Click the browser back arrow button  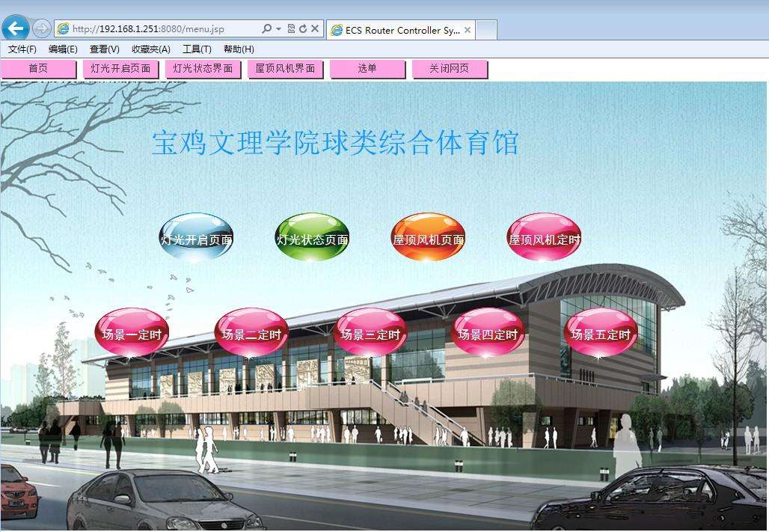(x=16, y=28)
